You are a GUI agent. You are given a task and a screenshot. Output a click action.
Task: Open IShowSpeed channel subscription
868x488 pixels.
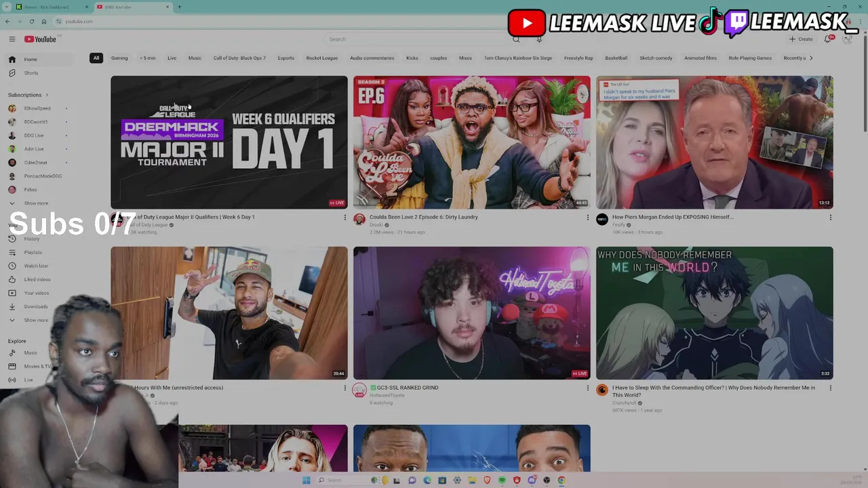click(x=41, y=108)
